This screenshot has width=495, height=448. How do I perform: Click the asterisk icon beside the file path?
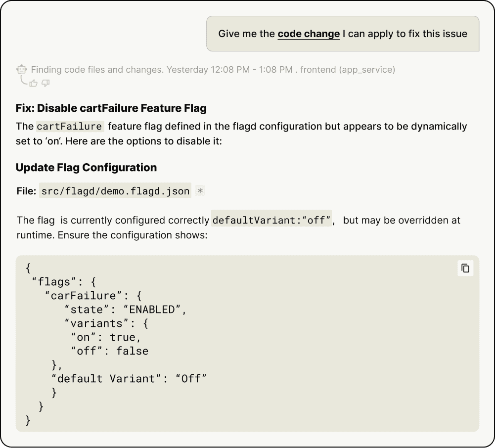tap(200, 191)
